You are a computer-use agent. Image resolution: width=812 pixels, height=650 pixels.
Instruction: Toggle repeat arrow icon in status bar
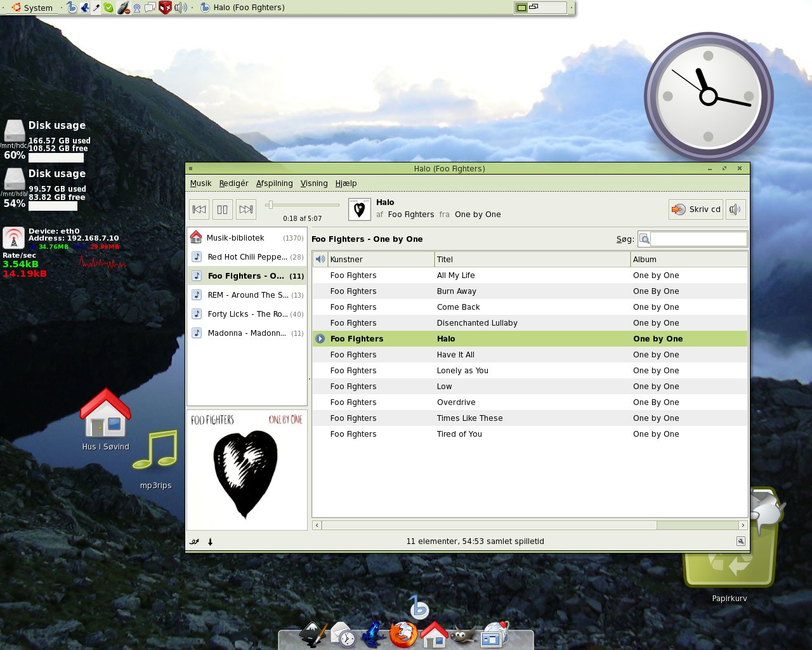[x=211, y=541]
